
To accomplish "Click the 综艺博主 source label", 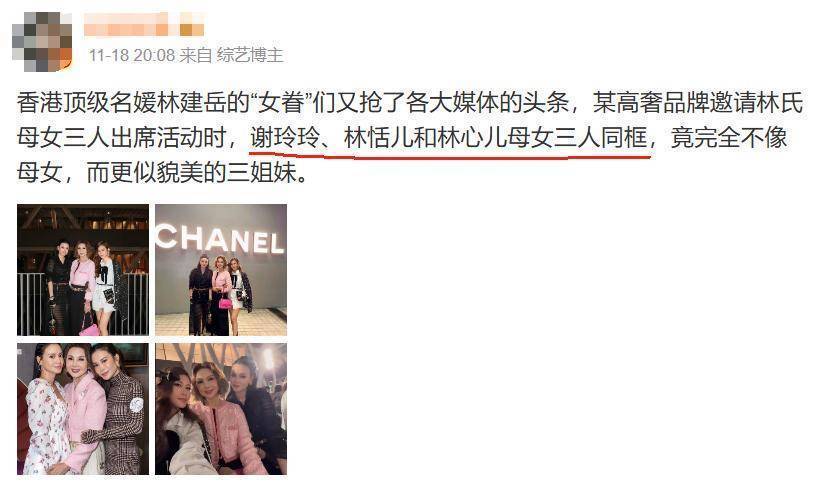I will click(x=249, y=55).
